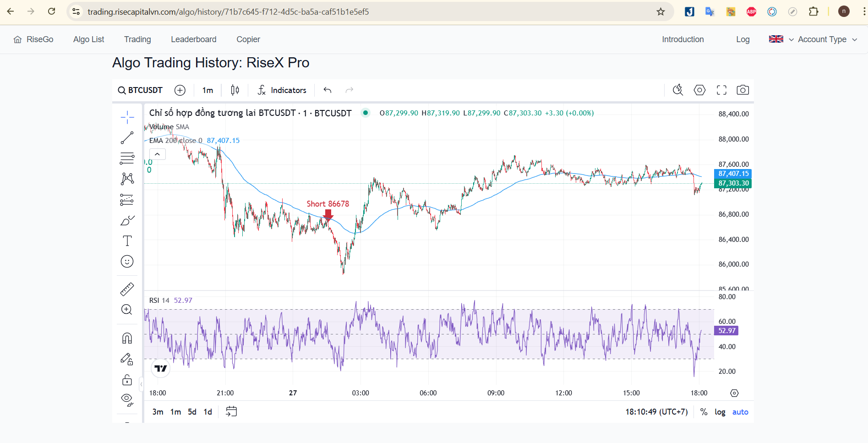This screenshot has height=443, width=868.
Task: Open the 1m interval dropdown
Action: click(x=207, y=90)
